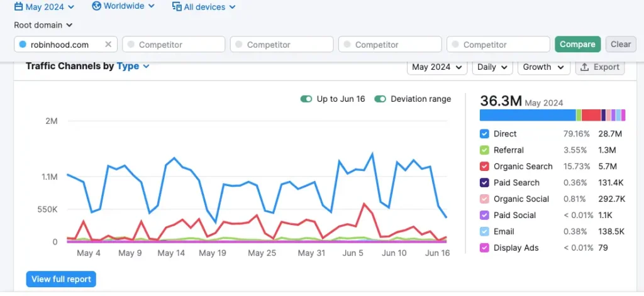The height and width of the screenshot is (296, 644).
Task: Click the calendar icon beside May 2024
Action: (18, 6)
